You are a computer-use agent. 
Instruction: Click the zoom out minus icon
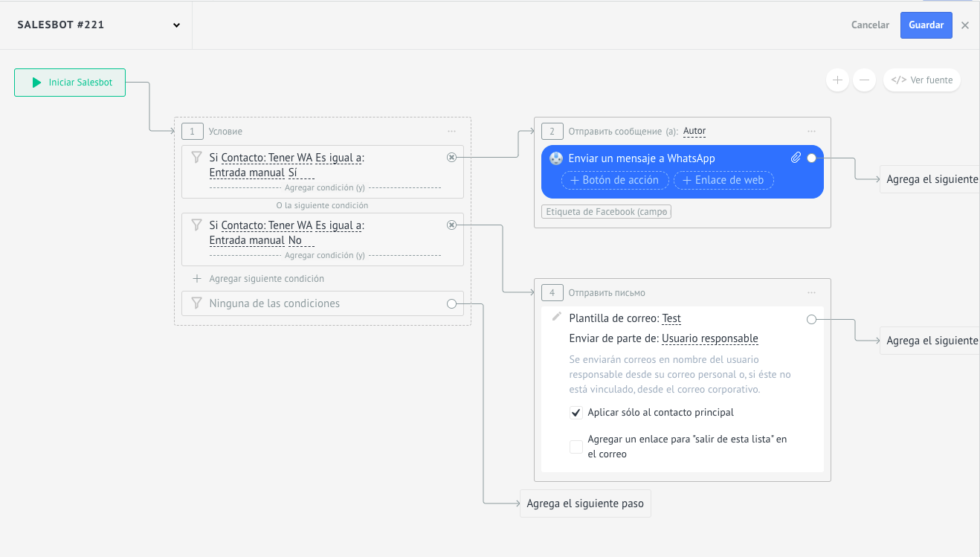pos(864,80)
